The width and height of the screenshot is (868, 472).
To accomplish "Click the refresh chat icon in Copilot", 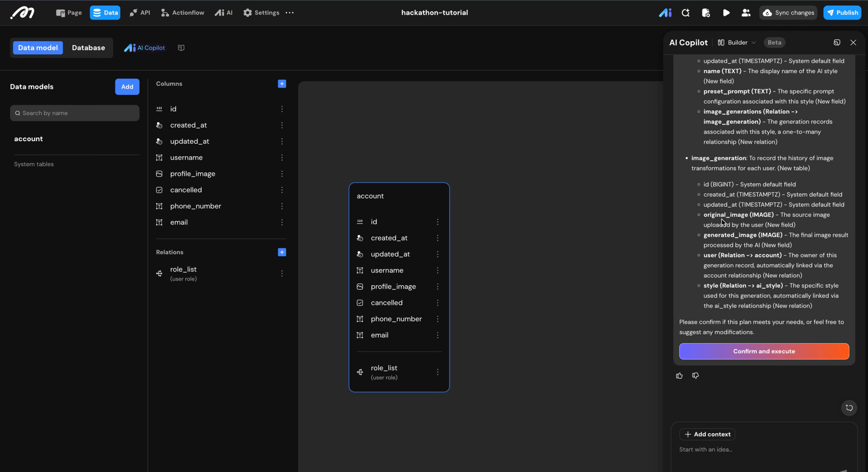I will pos(849,408).
